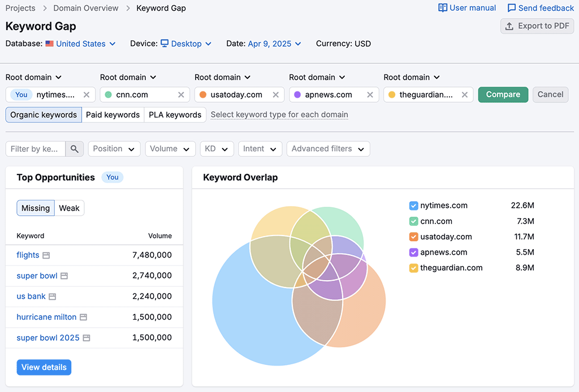
Task: Click the magnifier search icon in keyword filter
Action: coord(75,149)
